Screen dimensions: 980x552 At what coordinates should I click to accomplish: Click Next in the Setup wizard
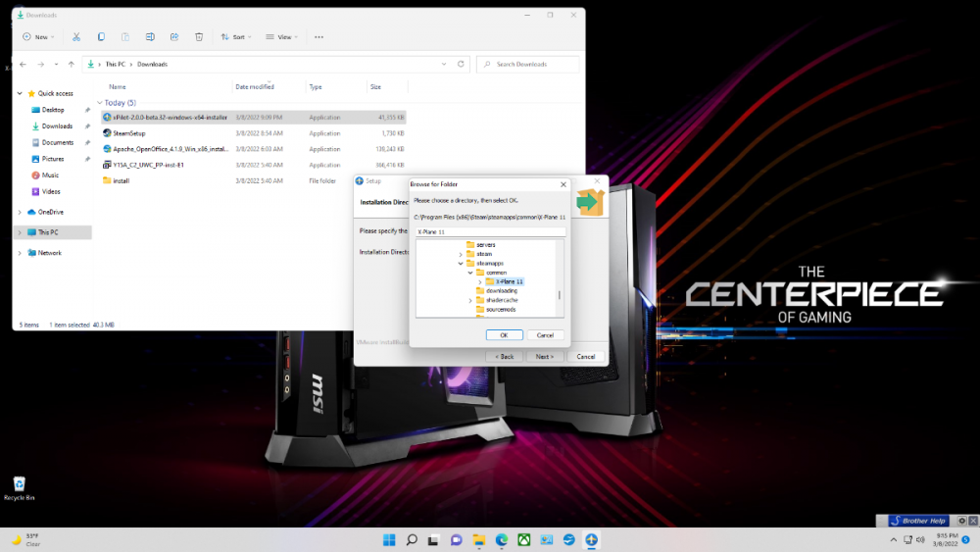[x=544, y=356]
